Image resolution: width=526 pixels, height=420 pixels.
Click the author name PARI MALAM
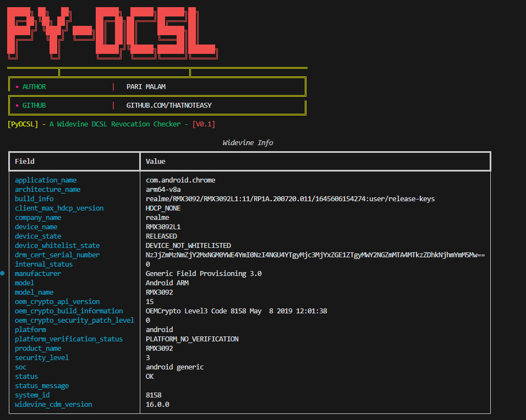pos(146,87)
